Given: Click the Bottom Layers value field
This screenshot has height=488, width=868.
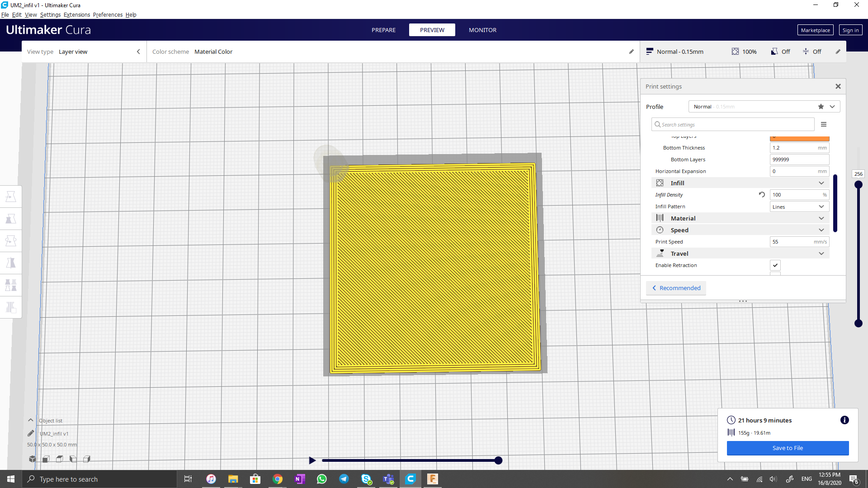Looking at the screenshot, I should pyautogui.click(x=799, y=160).
